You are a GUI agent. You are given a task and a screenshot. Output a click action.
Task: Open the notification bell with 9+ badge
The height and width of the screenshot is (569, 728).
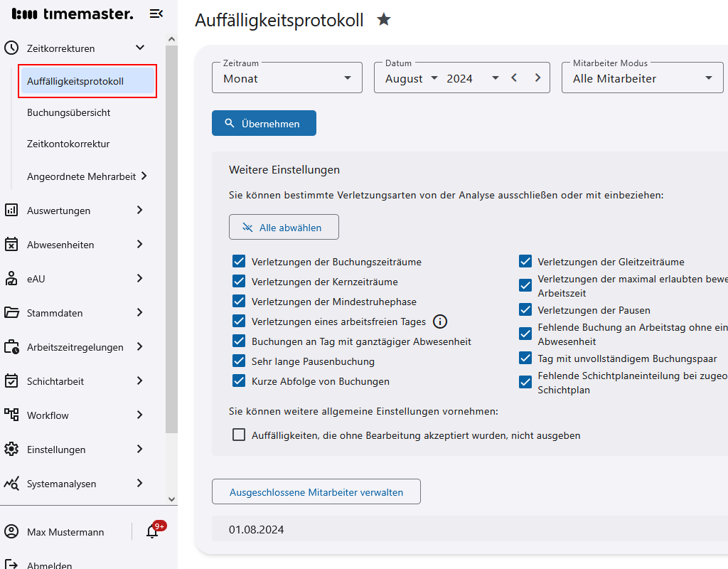click(x=151, y=531)
